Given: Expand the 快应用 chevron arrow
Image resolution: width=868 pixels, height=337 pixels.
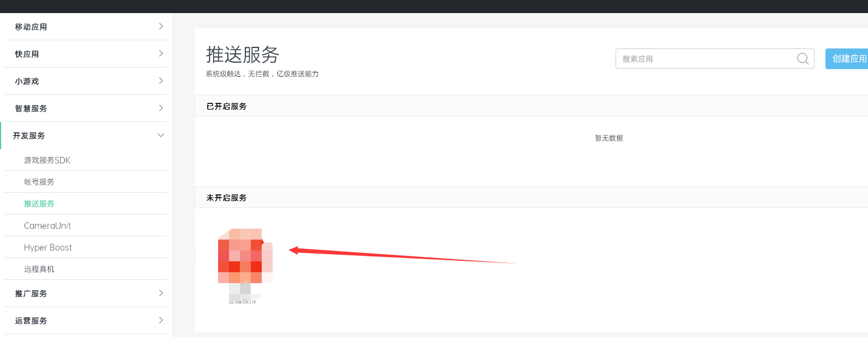Looking at the screenshot, I should pyautogui.click(x=161, y=53).
